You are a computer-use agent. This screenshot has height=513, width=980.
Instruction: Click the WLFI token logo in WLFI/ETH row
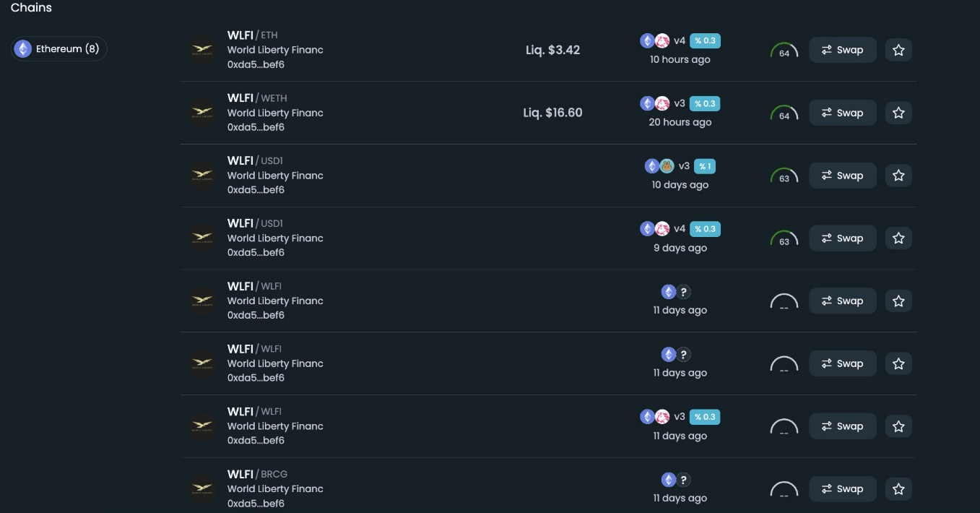[x=202, y=50]
